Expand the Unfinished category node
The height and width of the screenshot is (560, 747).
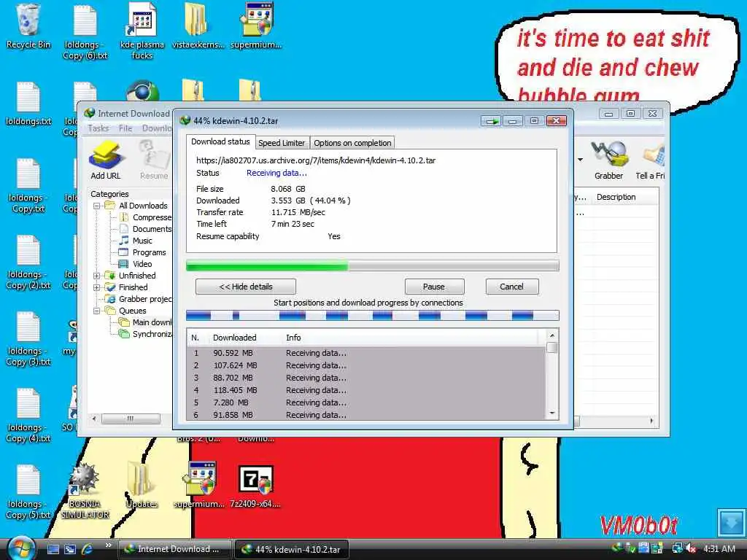click(97, 276)
